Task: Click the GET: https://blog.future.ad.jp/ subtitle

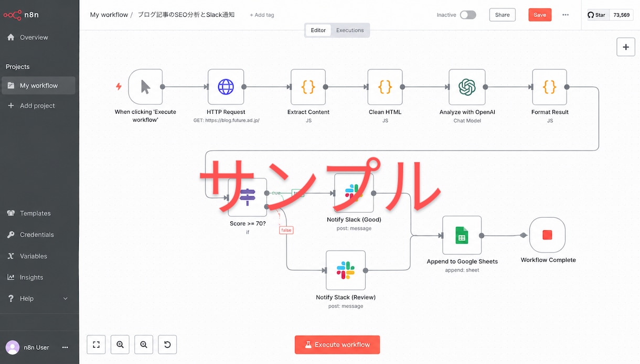Action: point(226,121)
